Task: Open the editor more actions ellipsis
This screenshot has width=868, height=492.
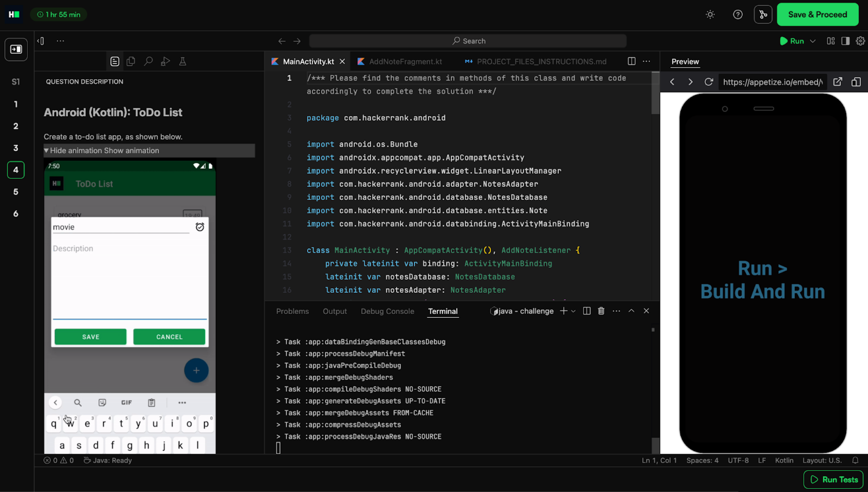Action: [x=646, y=61]
